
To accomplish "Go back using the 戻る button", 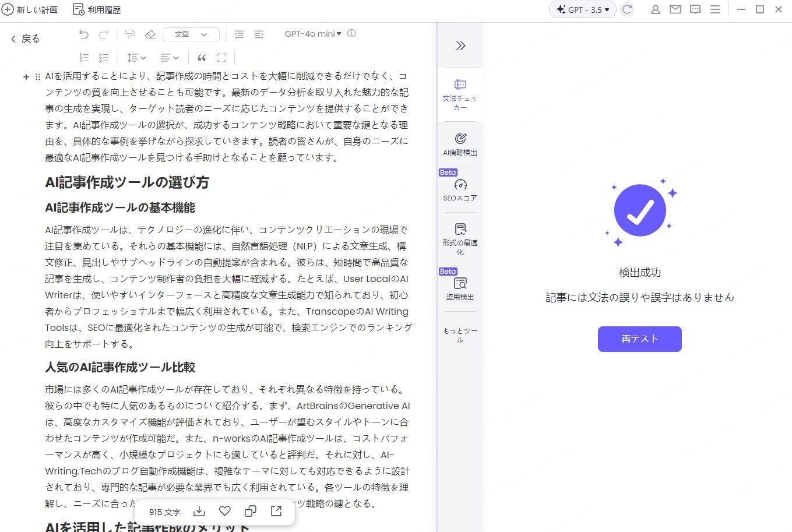I will coord(25,39).
